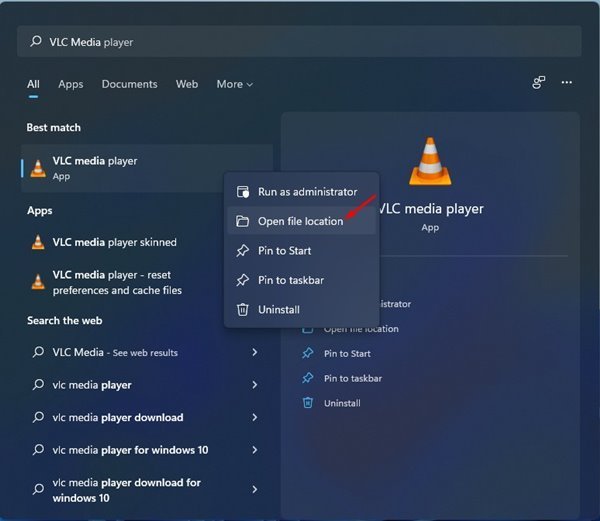Image resolution: width=600 pixels, height=521 pixels.
Task: Choose Uninstall from the context menu
Action: [278, 310]
